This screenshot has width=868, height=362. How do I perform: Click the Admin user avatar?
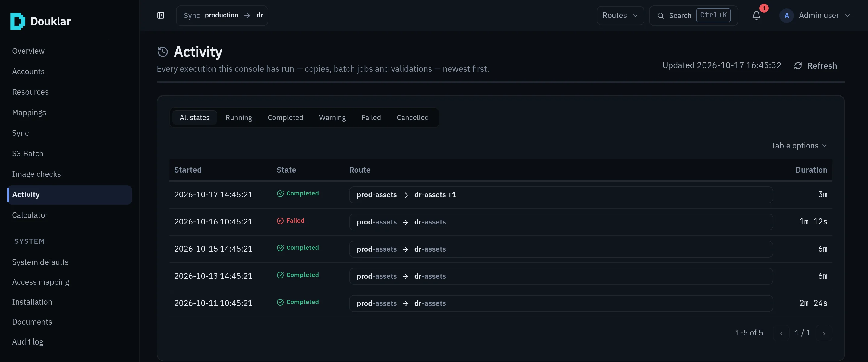786,15
